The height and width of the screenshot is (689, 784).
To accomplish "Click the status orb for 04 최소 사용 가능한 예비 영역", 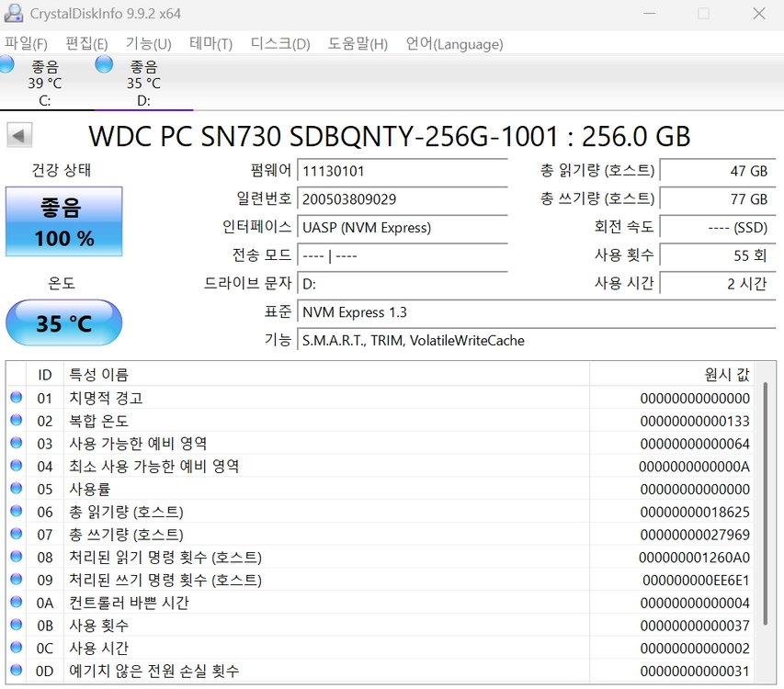I will coord(16,465).
